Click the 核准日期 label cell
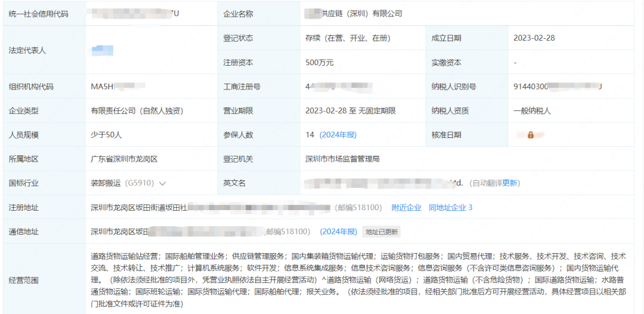The image size is (644, 314). (467, 135)
